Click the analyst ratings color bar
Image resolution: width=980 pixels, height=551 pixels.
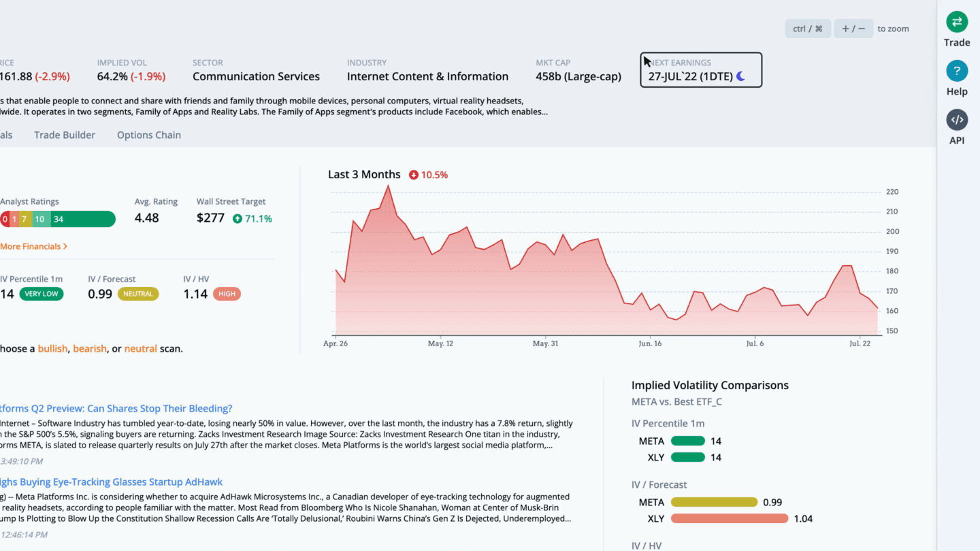pyautogui.click(x=58, y=219)
